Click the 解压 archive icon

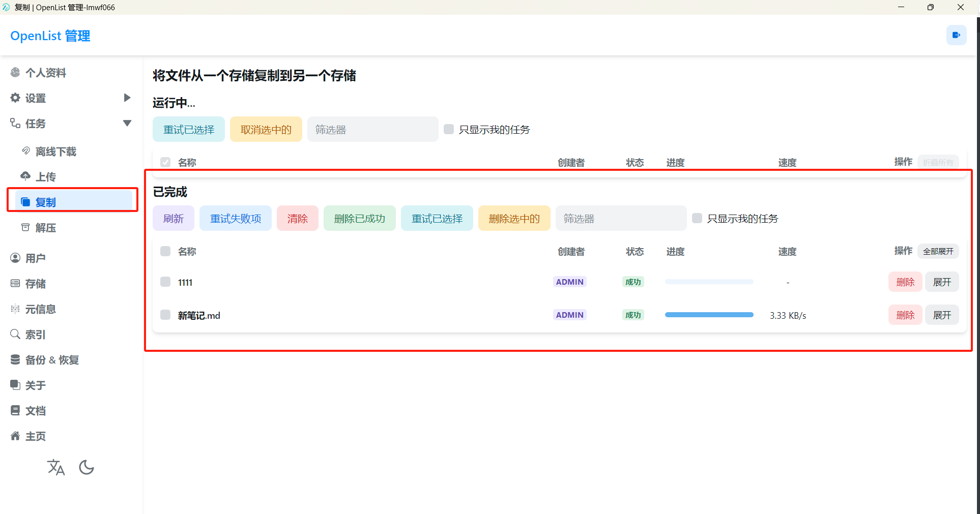click(x=25, y=227)
